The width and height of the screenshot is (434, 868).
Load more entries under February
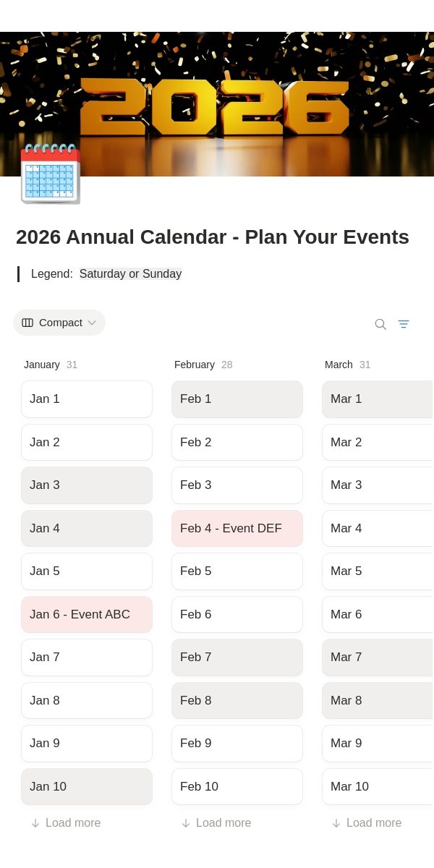point(216,823)
